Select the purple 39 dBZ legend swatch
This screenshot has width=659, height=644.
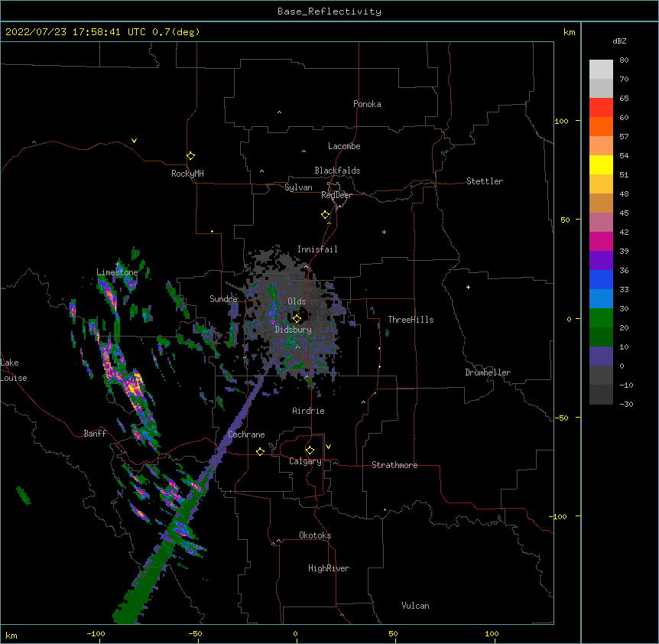pos(601,260)
